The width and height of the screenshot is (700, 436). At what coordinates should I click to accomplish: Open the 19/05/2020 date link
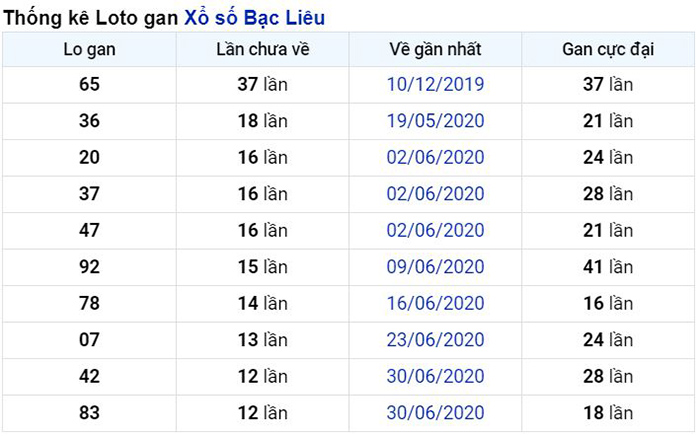coord(435,121)
